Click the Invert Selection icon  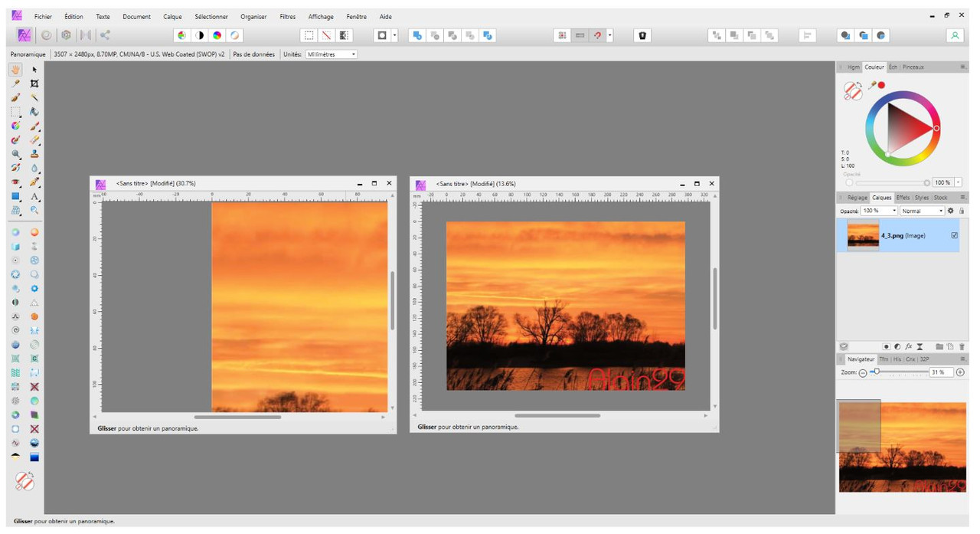344,35
